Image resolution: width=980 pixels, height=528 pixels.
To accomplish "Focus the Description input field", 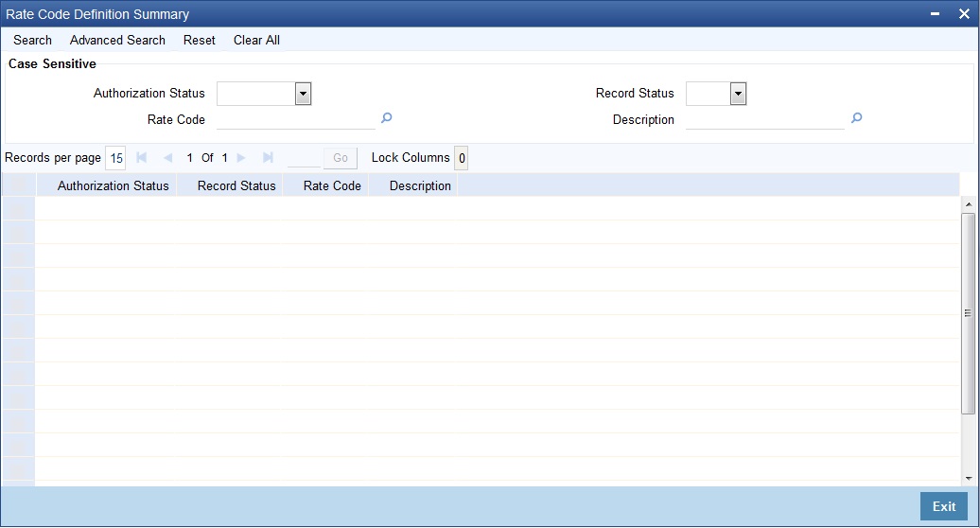I will (x=765, y=119).
